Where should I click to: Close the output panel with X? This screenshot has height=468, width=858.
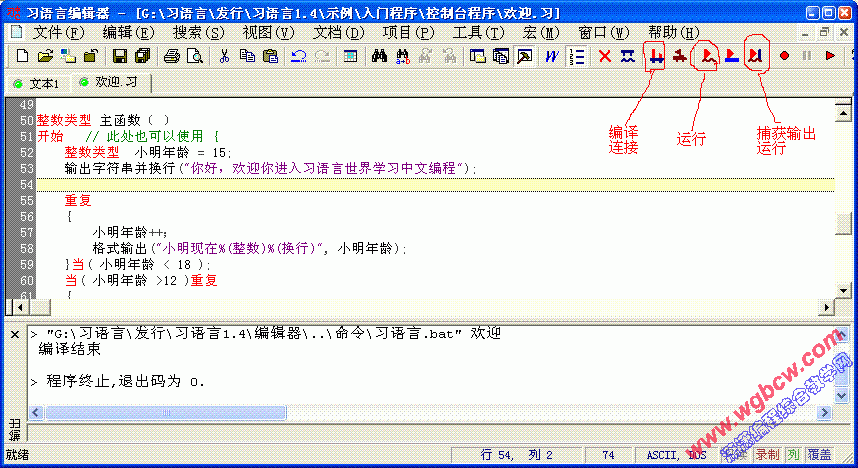click(15, 334)
